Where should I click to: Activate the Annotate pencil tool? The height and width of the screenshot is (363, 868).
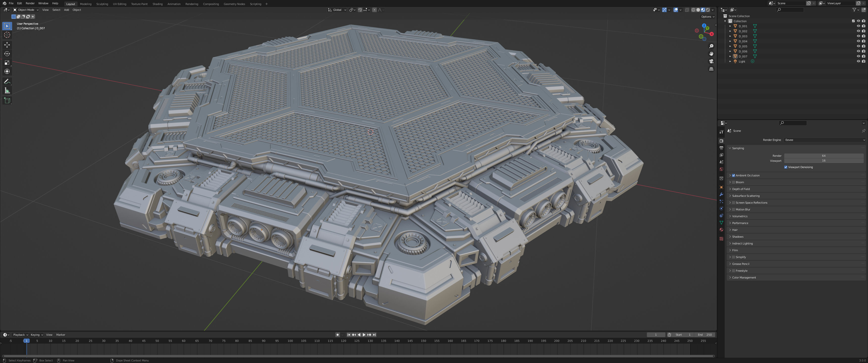(7, 81)
